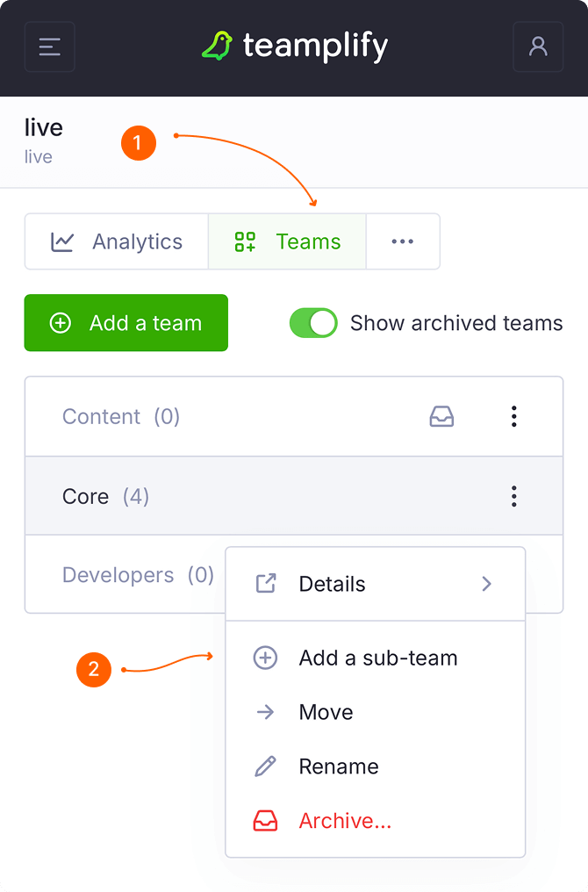This screenshot has height=892, width=588.
Task: Select the Developers team row
Action: point(118,575)
